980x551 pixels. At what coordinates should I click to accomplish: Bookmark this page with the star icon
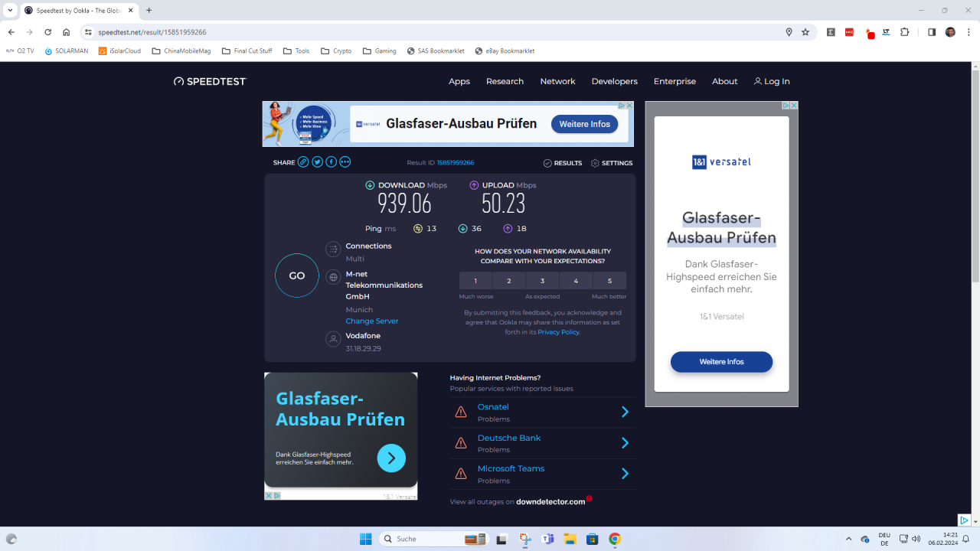pyautogui.click(x=805, y=32)
